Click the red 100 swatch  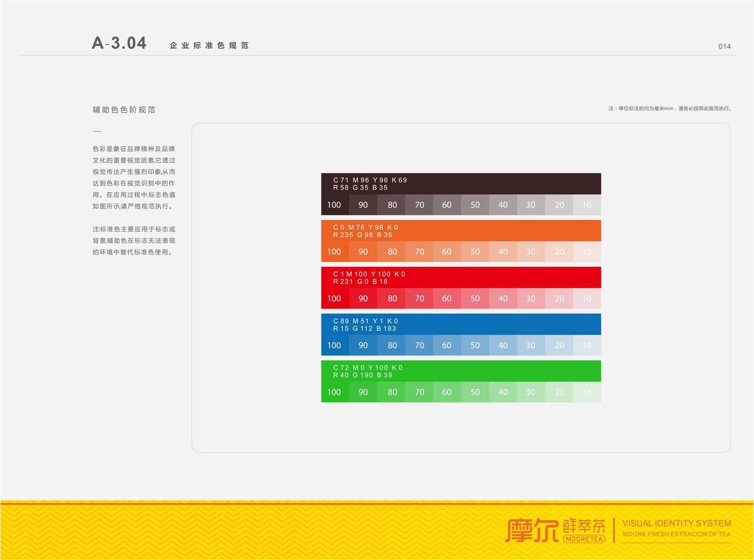[x=335, y=298]
